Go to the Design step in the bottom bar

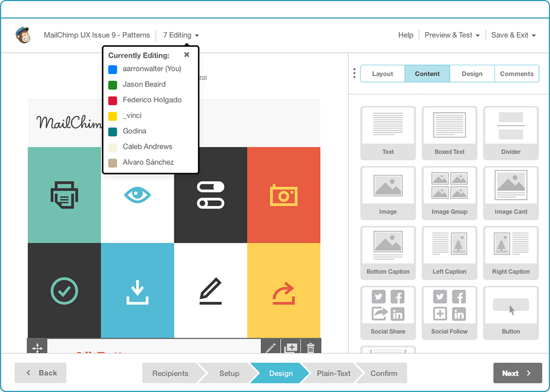click(281, 373)
